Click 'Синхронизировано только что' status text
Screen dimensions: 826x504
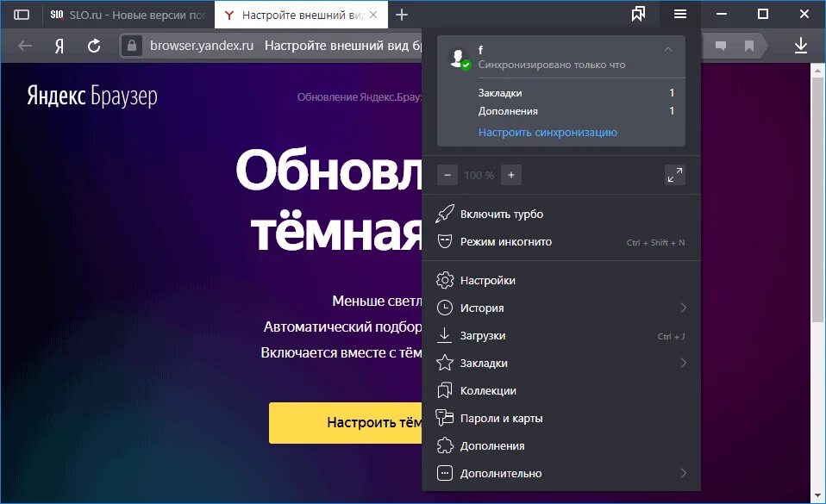[552, 65]
